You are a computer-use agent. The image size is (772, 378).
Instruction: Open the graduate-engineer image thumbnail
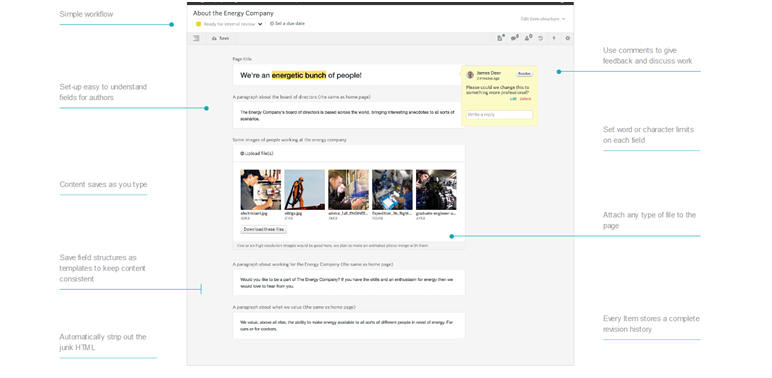coord(436,189)
